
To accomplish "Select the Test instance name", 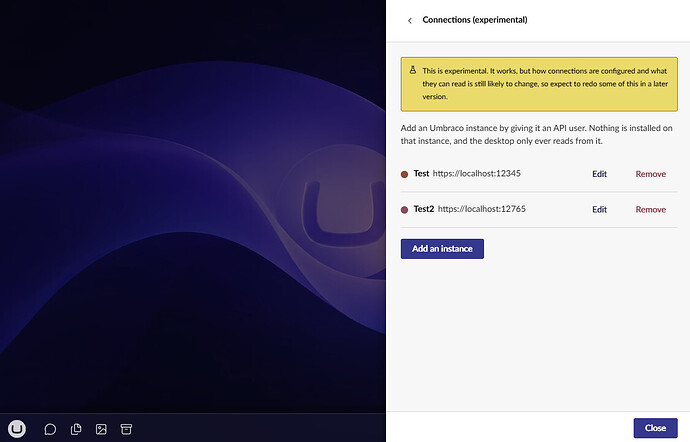I will pyautogui.click(x=421, y=173).
